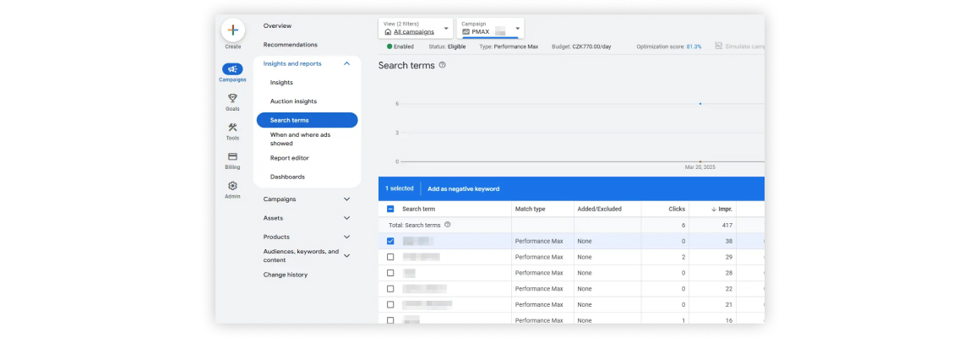This screenshot has width=980, height=338.
Task: Click the Type: Performance Max text
Action: 508,46
